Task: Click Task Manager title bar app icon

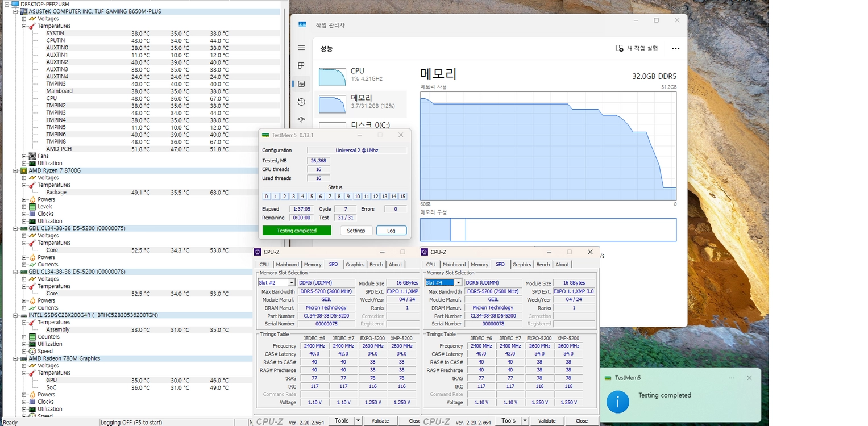Action: (x=302, y=25)
